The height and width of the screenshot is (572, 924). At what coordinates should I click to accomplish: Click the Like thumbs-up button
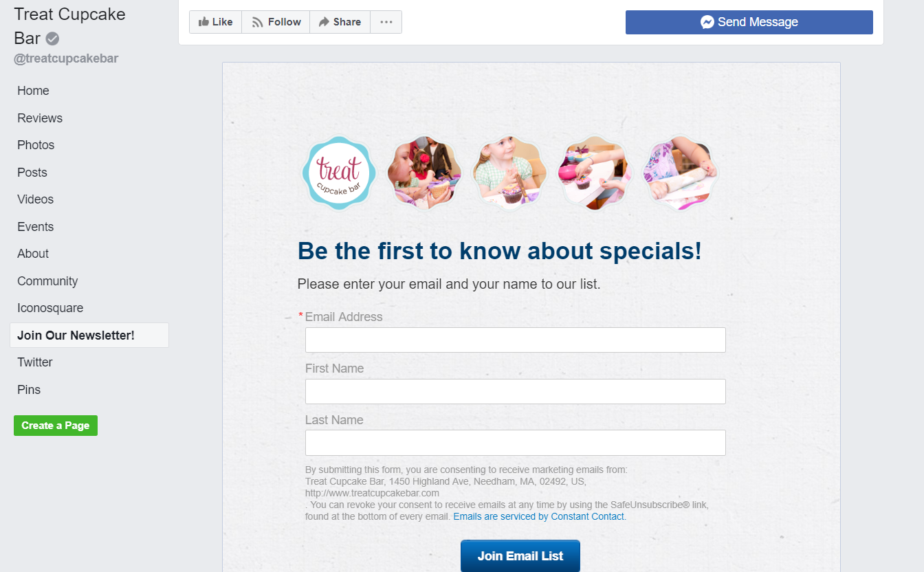point(215,22)
